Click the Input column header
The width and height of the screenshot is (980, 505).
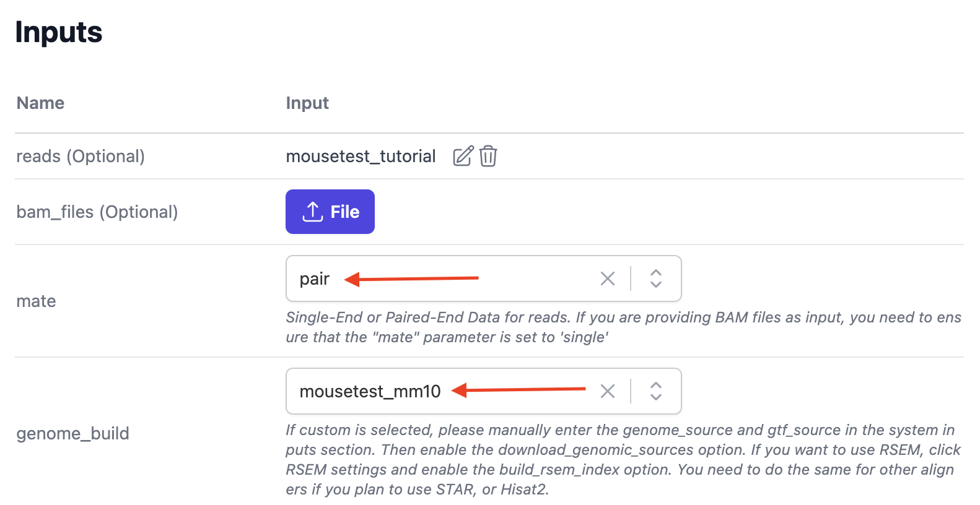[307, 103]
